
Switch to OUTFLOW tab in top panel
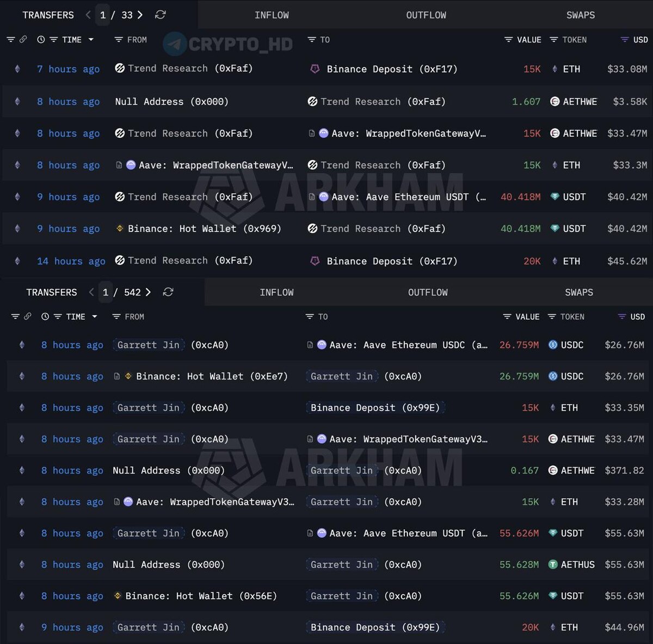click(426, 15)
